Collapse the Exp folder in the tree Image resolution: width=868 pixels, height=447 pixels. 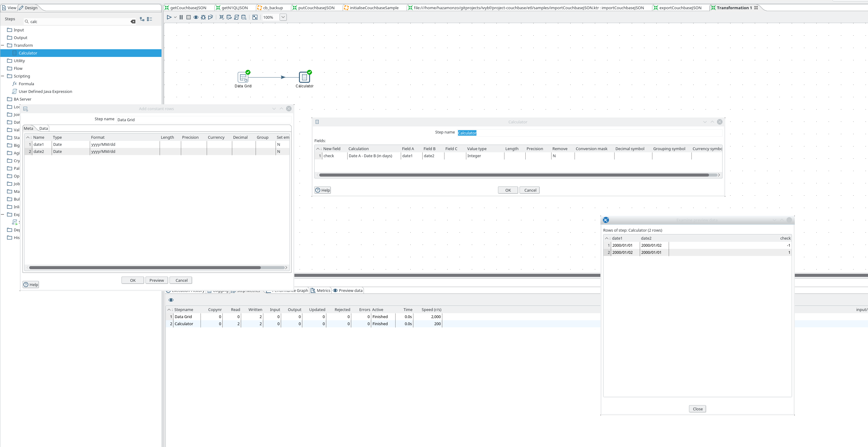tap(3, 215)
